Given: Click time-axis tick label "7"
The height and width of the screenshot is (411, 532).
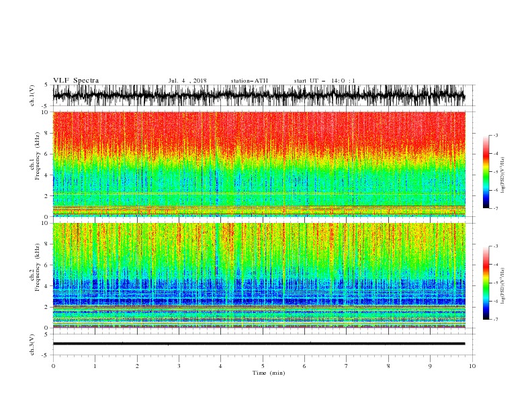Looking at the screenshot, I should click(x=347, y=366).
